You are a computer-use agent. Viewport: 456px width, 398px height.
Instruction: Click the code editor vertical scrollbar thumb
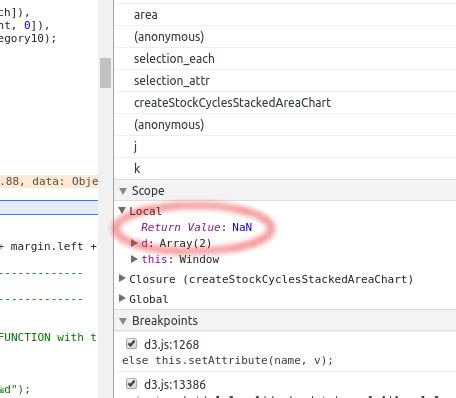pyautogui.click(x=105, y=73)
